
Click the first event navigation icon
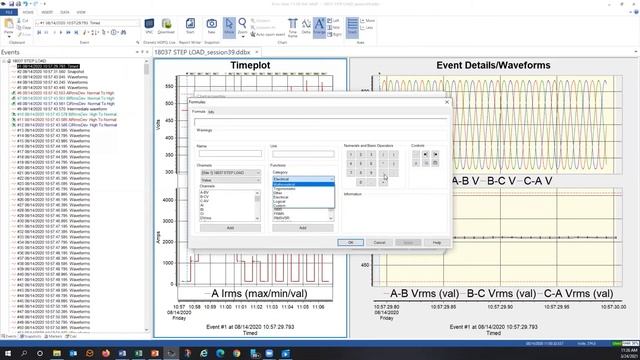39,32
